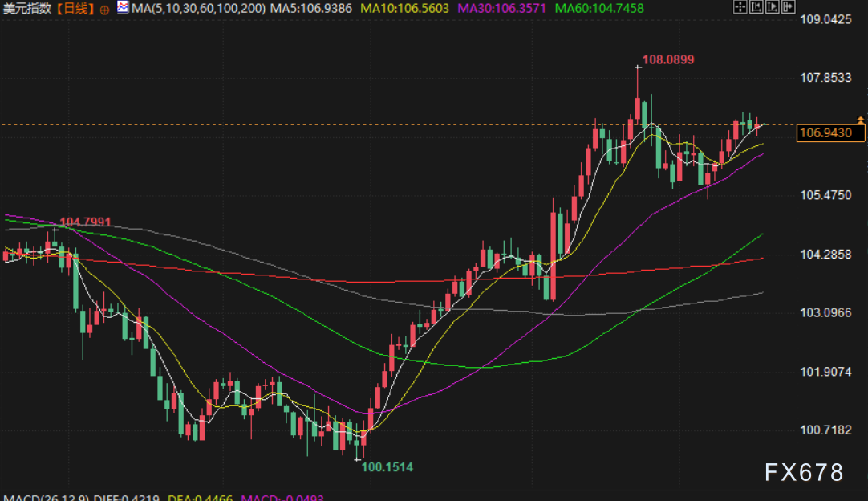Click the play-forward chart axis icon
The height and width of the screenshot is (501, 868).
pyautogui.click(x=772, y=7)
